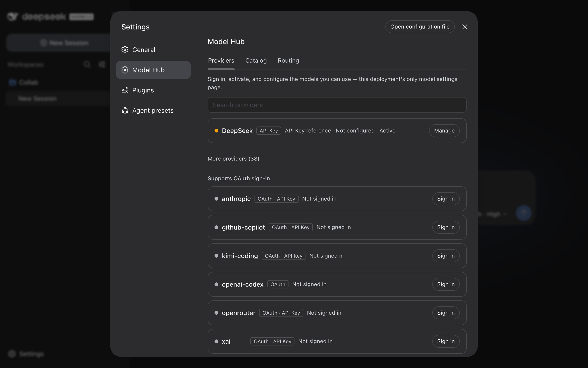Click the OAuth badge beside openai-codex
This screenshot has width=588, height=368.
pyautogui.click(x=278, y=284)
